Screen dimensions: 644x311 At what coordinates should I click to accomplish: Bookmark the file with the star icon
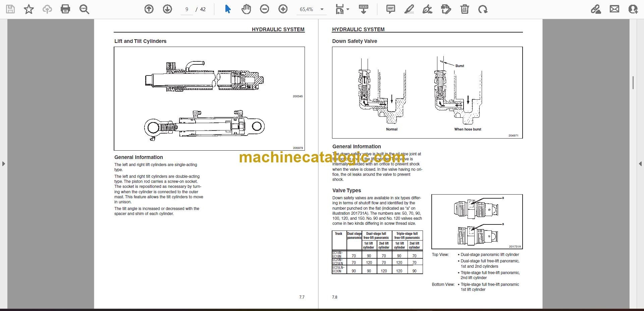click(x=29, y=9)
